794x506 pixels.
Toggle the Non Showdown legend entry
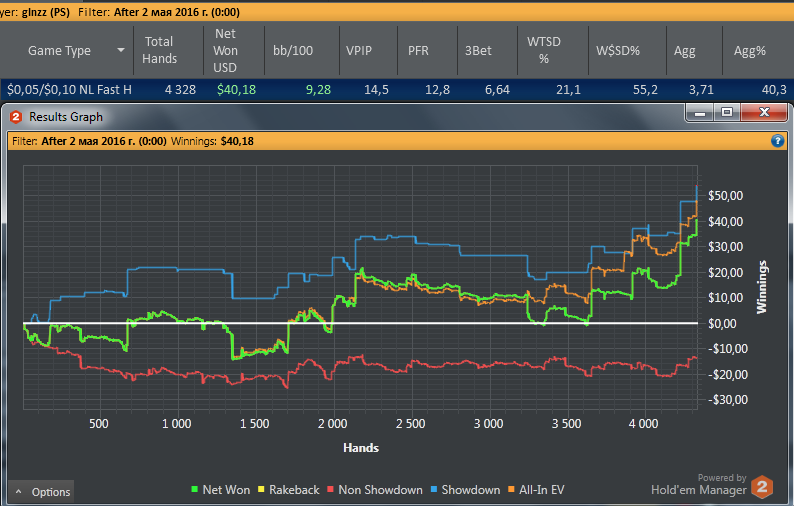tap(375, 490)
